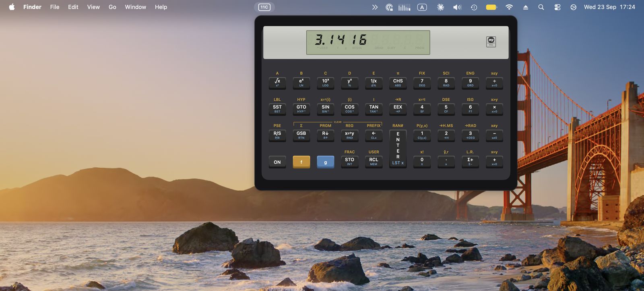Click the decimal point key

point(446,162)
